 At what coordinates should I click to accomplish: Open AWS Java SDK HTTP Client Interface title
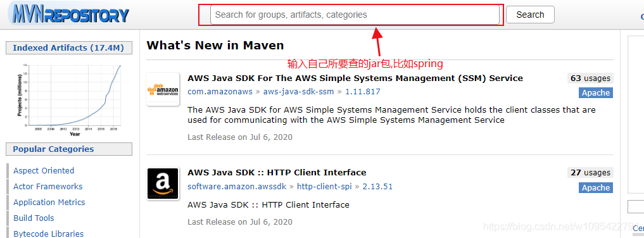[x=277, y=172]
